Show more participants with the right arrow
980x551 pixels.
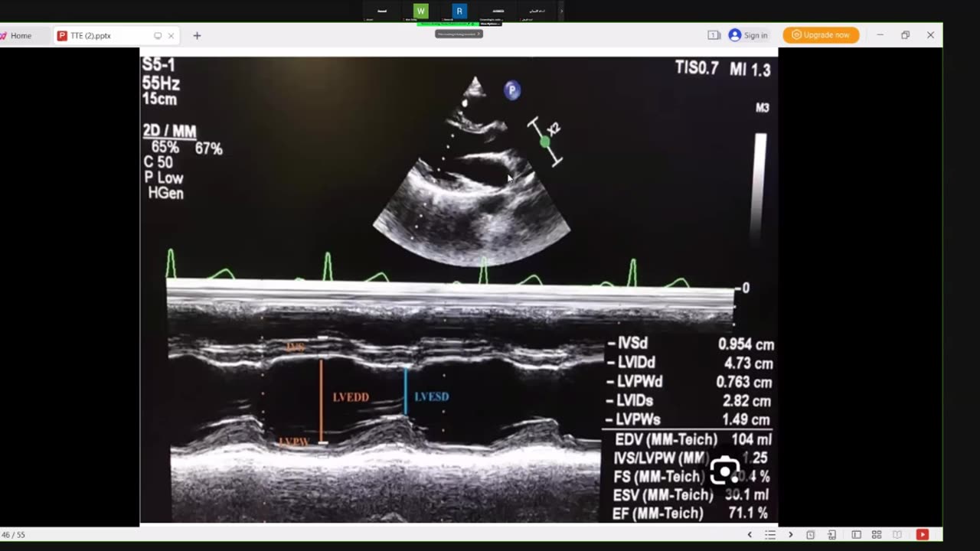coord(561,11)
